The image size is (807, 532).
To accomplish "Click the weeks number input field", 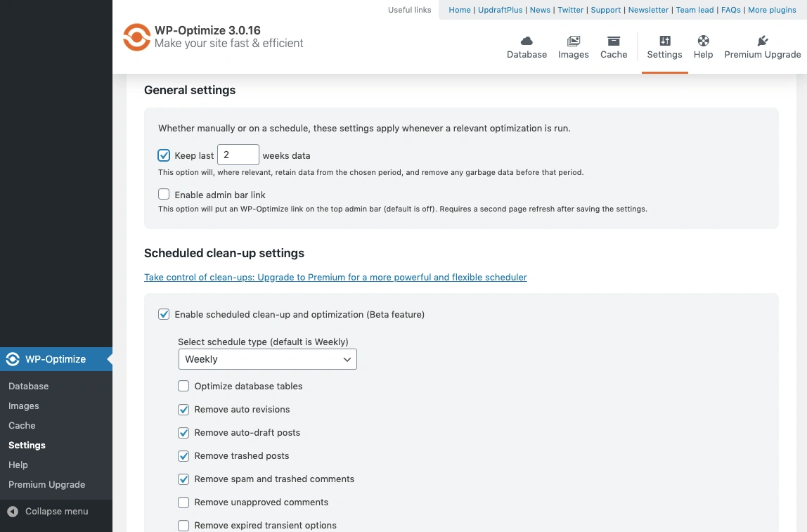I will coord(238,155).
